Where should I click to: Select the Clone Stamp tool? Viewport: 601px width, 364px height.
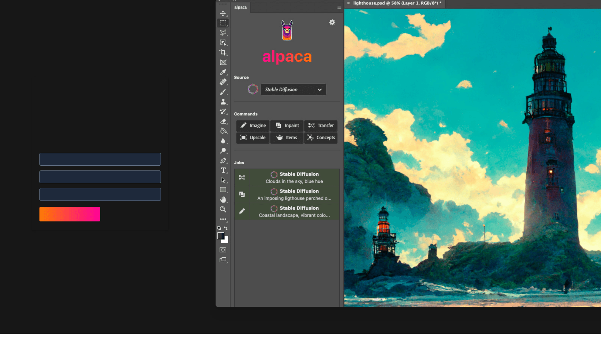coord(223,102)
